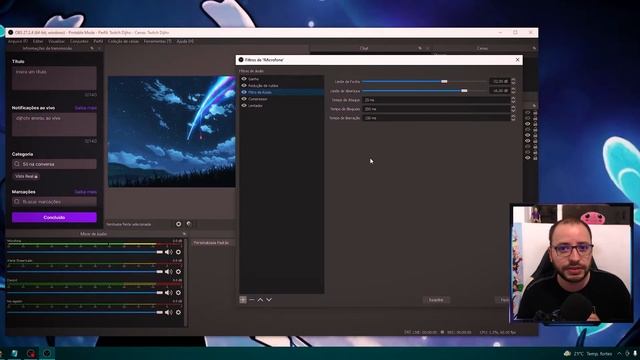This screenshot has width=640, height=360.
Task: Click the Tempo de Bloqueio spin arrows
Action: click(x=513, y=109)
